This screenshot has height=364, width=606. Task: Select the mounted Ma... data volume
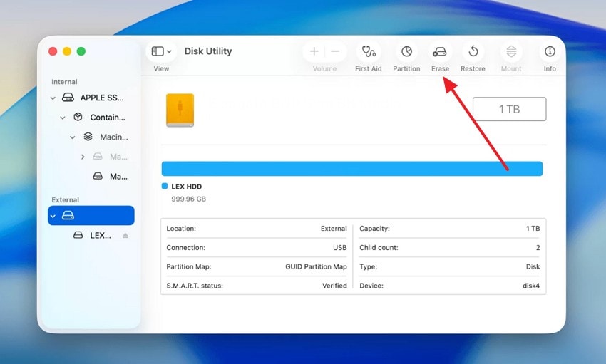tap(91, 177)
